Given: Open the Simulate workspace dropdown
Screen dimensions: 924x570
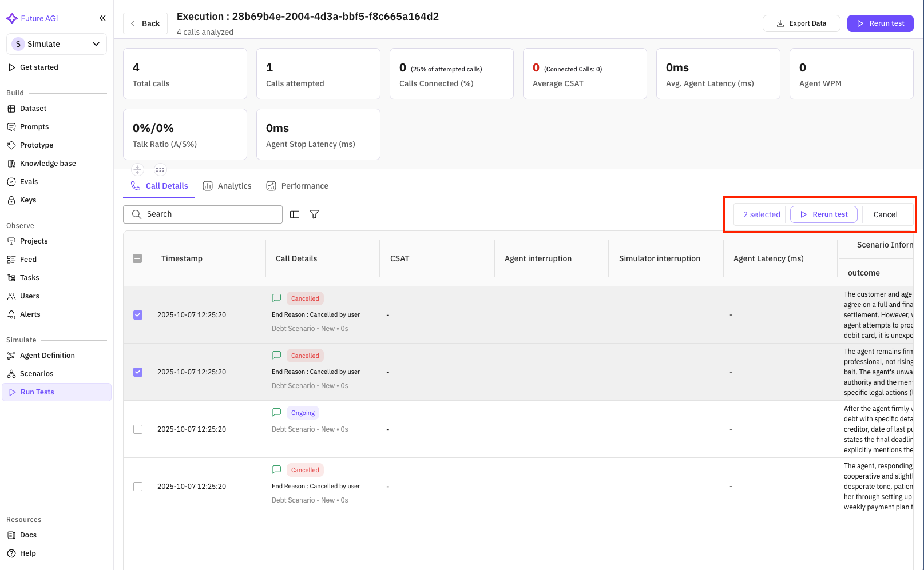Looking at the screenshot, I should click(x=57, y=44).
